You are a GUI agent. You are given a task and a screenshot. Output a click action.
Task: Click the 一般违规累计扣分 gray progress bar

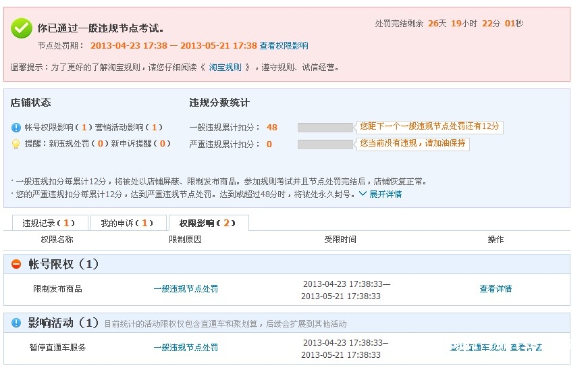click(x=325, y=128)
